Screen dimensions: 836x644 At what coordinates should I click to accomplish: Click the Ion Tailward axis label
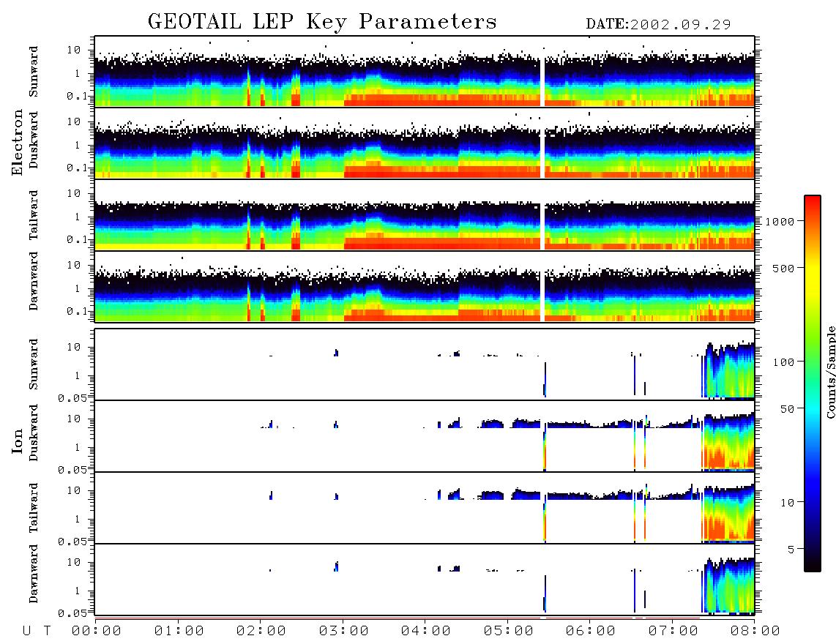[34, 508]
